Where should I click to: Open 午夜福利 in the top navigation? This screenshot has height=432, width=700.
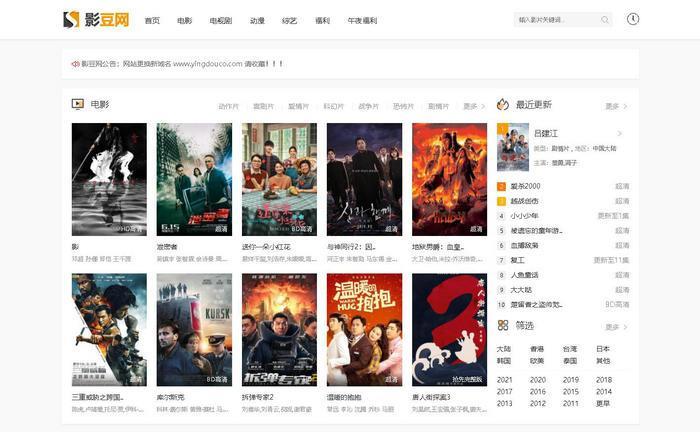click(x=362, y=21)
